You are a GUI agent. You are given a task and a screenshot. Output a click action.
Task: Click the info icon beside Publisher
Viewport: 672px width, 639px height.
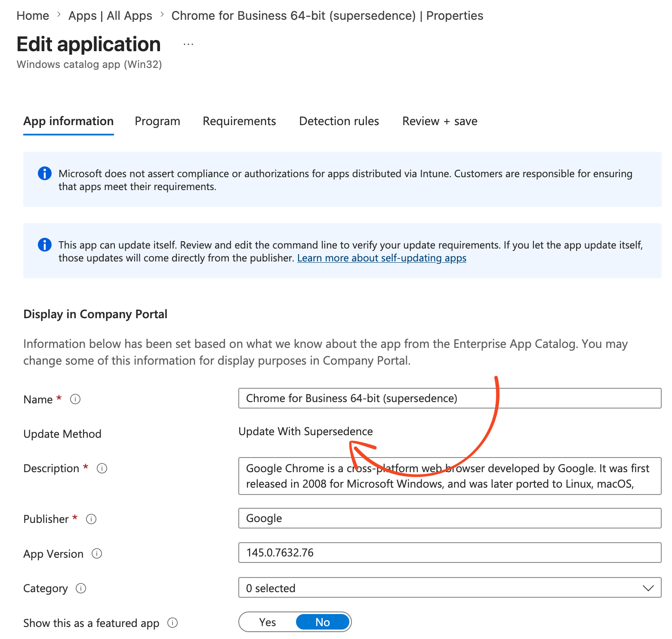(91, 519)
